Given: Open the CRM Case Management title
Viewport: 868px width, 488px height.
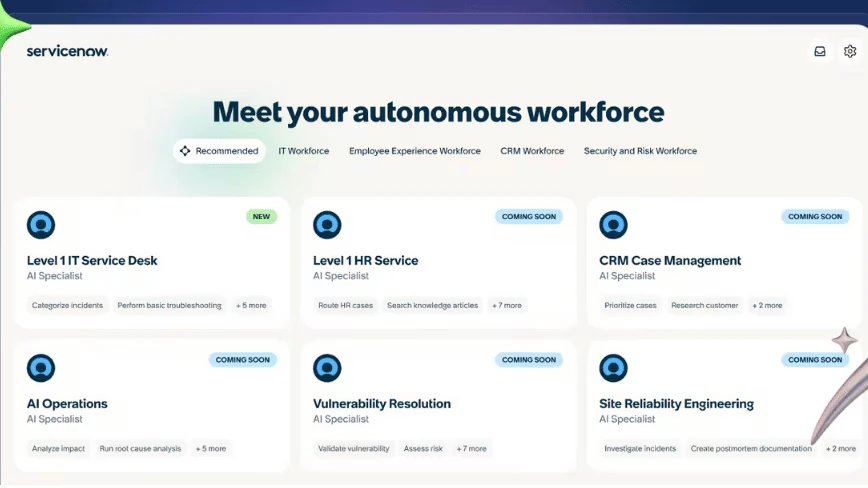Looking at the screenshot, I should click(x=670, y=261).
